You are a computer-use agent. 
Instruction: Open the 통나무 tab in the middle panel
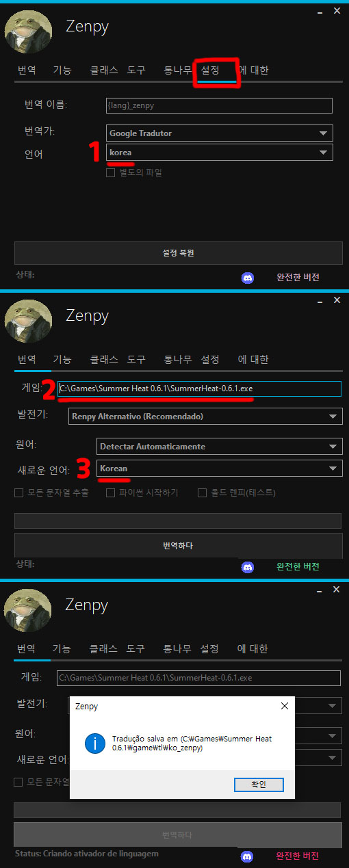click(x=177, y=359)
